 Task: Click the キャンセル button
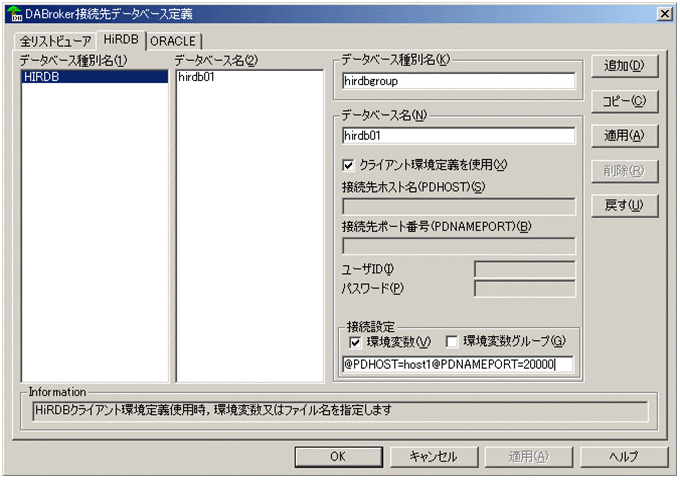(x=434, y=457)
